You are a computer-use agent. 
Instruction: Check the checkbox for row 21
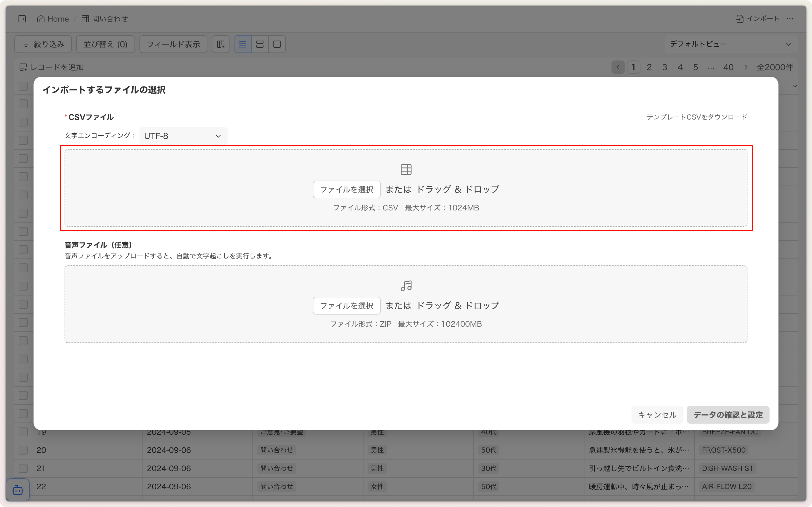point(23,468)
